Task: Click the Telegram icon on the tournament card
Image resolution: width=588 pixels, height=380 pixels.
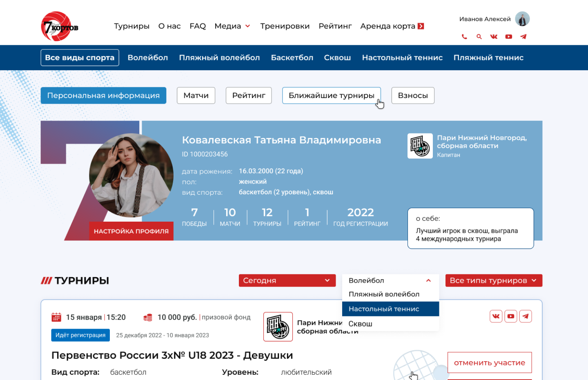Action: 526,316
